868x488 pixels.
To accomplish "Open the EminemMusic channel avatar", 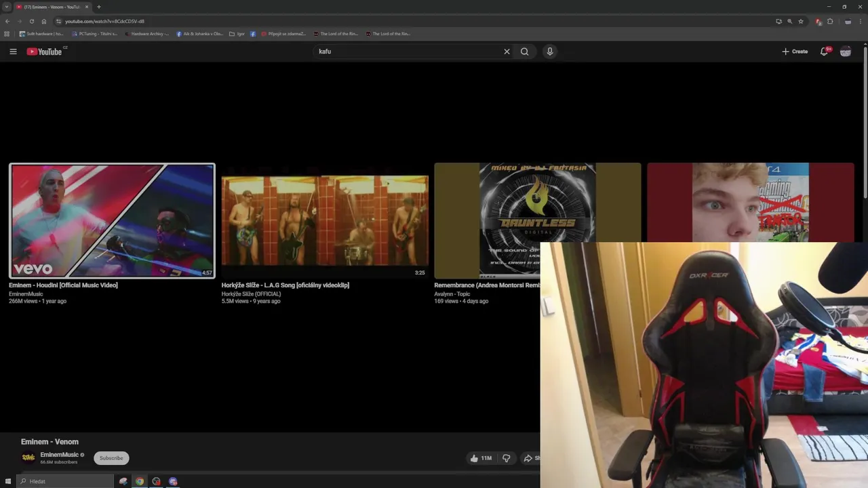I will pyautogui.click(x=28, y=458).
